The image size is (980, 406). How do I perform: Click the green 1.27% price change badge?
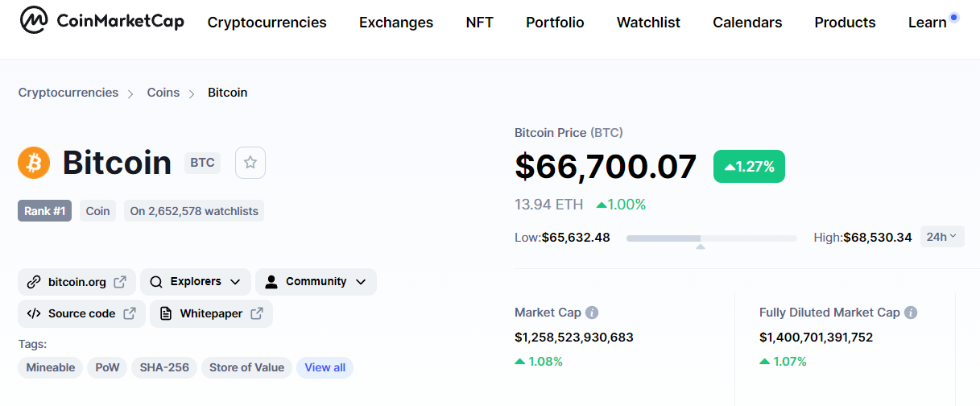749,167
